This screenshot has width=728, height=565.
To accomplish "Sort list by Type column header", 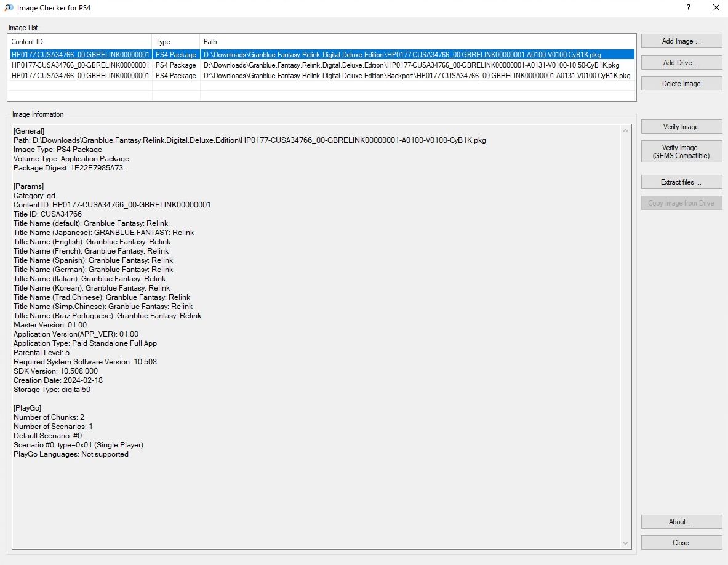I will coord(176,42).
